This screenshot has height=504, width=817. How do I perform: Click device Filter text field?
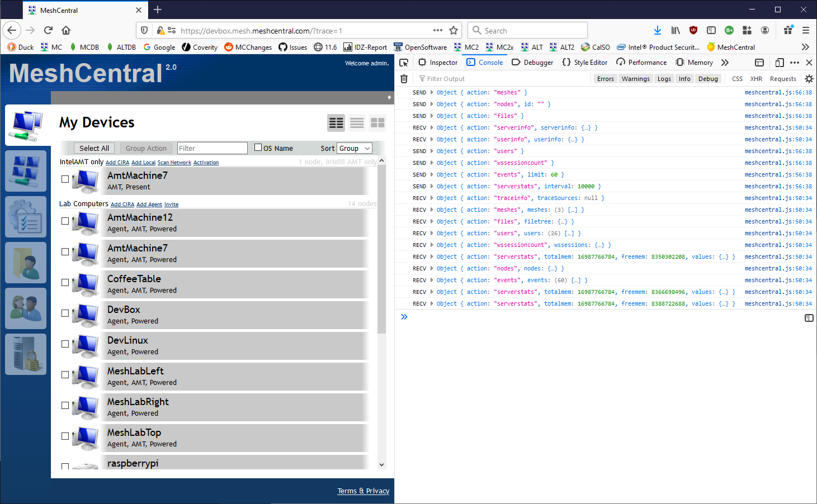tap(212, 148)
